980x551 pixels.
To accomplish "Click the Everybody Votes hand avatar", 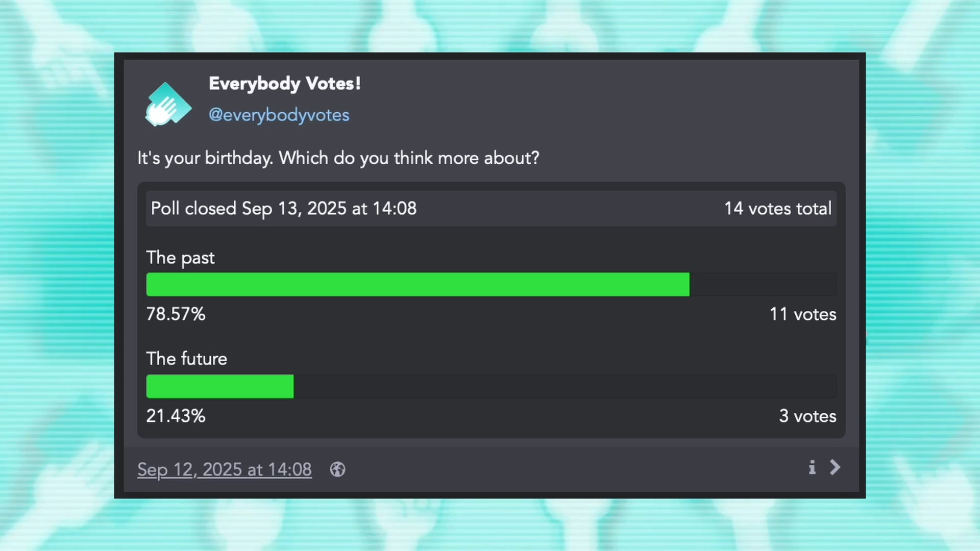I will click(x=168, y=104).
